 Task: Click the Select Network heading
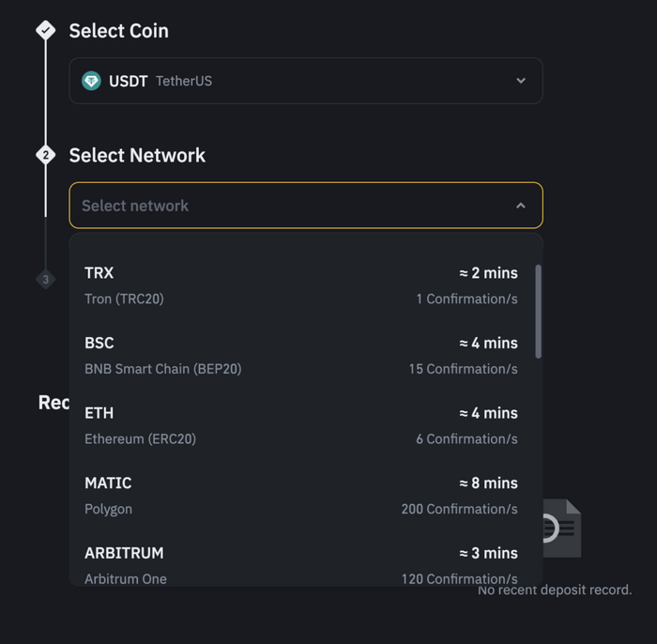[137, 155]
